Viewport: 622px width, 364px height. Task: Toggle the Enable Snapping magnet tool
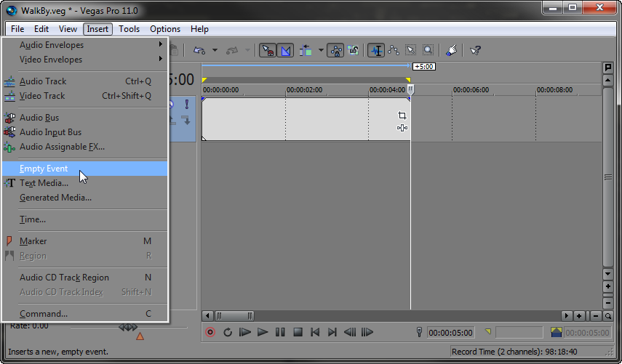pos(268,50)
